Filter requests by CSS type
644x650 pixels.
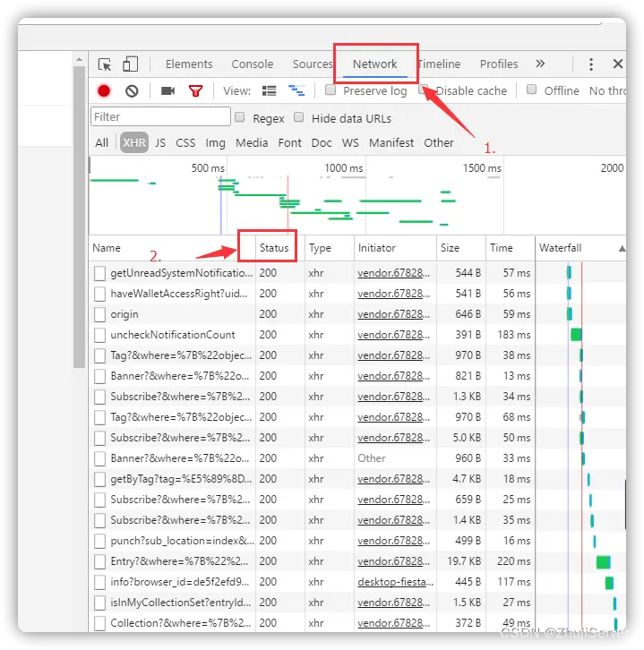185,143
